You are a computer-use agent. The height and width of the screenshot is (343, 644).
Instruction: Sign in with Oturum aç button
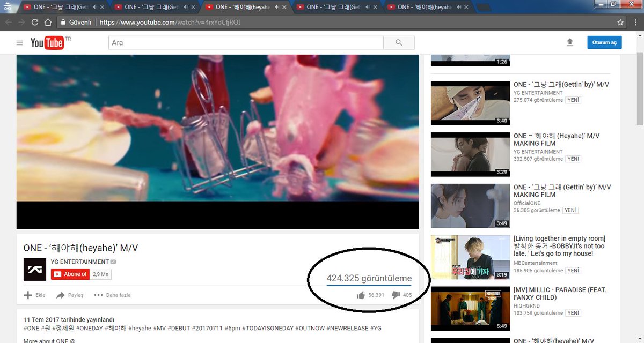coord(604,42)
